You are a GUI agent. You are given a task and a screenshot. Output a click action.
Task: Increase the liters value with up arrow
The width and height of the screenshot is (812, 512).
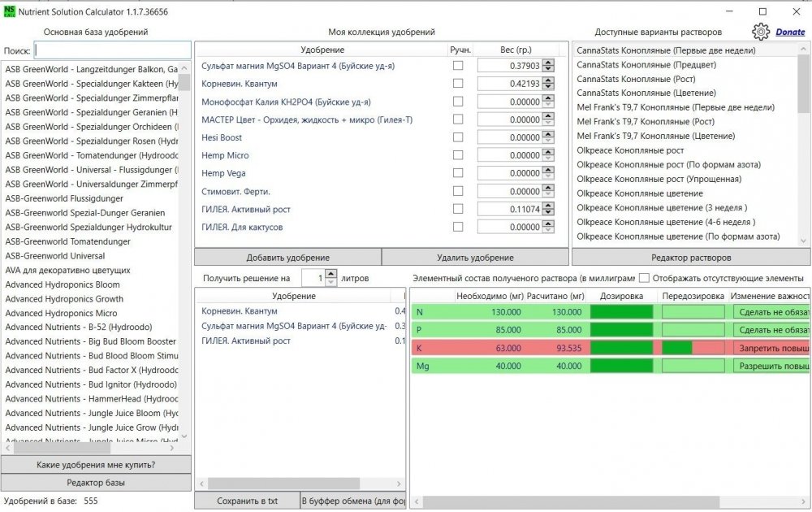click(331, 274)
